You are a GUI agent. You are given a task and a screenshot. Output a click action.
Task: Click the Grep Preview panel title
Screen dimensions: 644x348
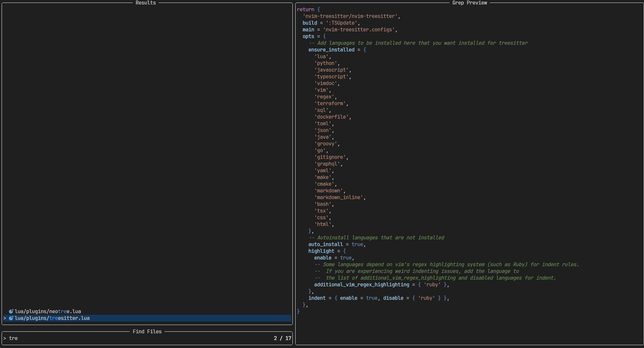point(469,3)
